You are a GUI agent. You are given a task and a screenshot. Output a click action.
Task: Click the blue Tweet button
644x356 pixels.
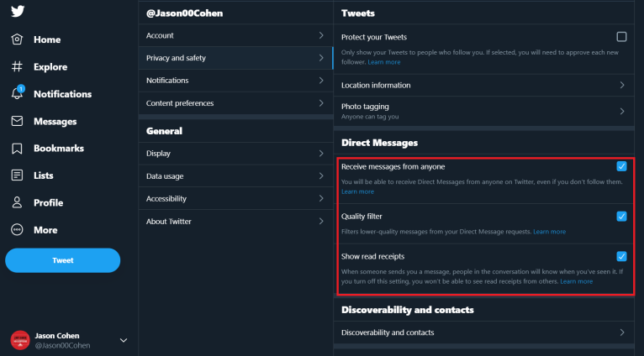[63, 260]
